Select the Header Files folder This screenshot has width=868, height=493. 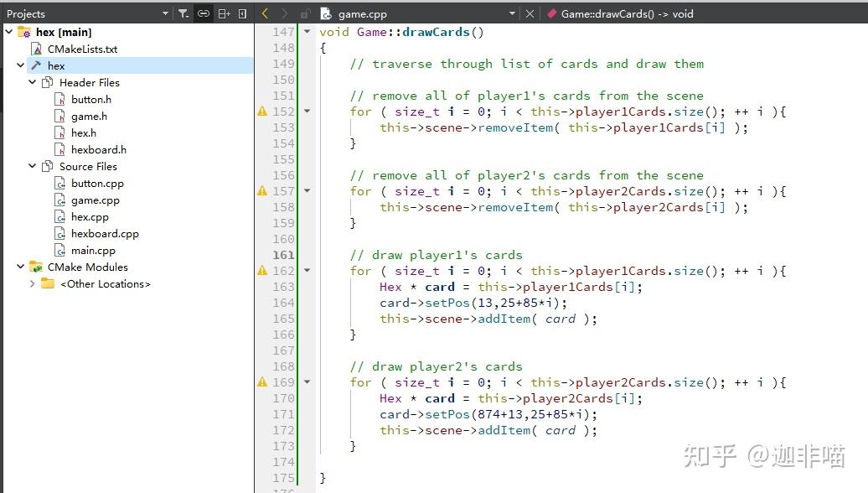coord(90,82)
